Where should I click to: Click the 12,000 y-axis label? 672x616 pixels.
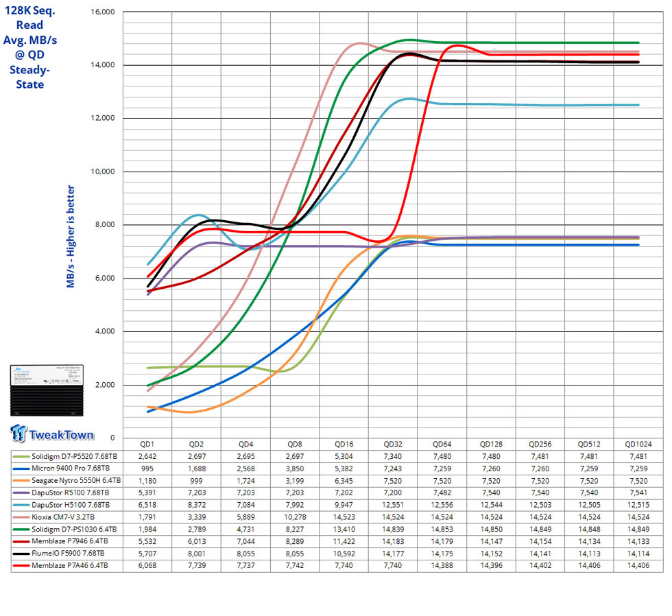pos(102,118)
